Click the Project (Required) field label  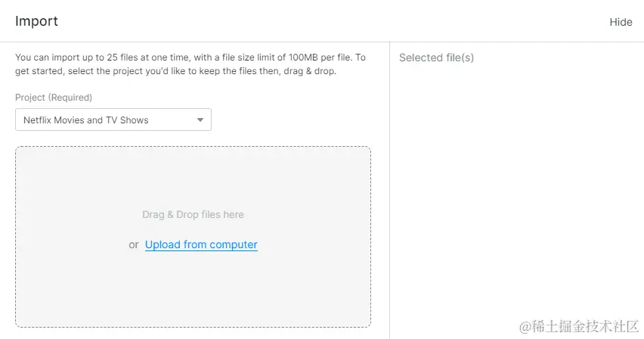(x=54, y=98)
